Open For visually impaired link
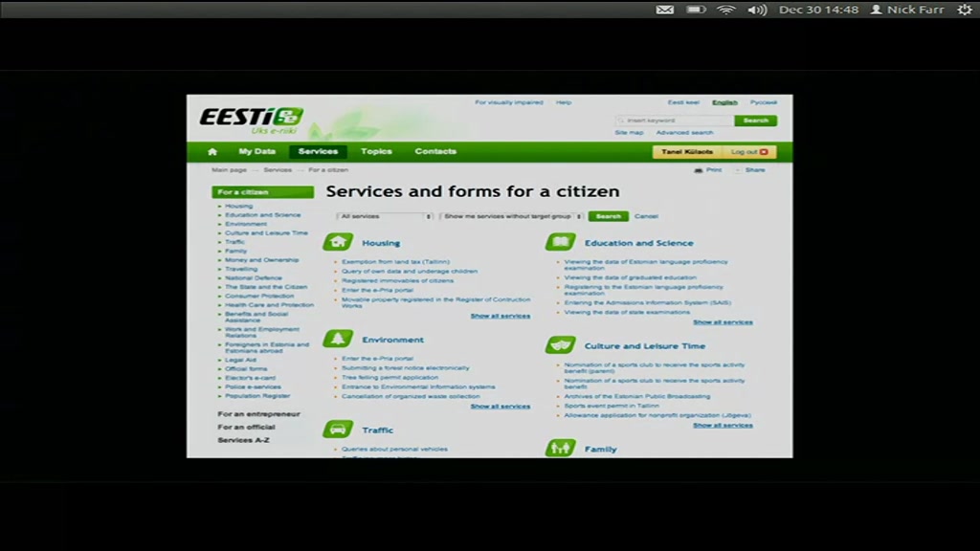 pos(509,102)
